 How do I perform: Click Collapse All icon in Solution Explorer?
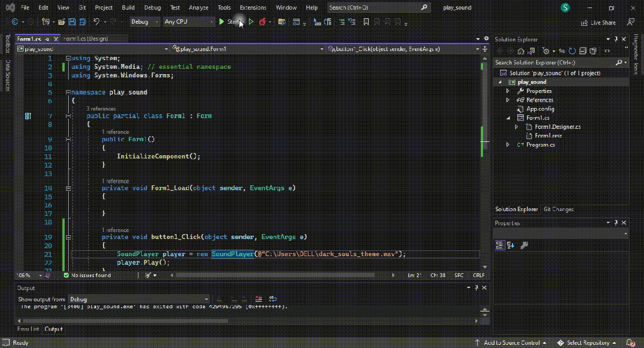(x=583, y=51)
